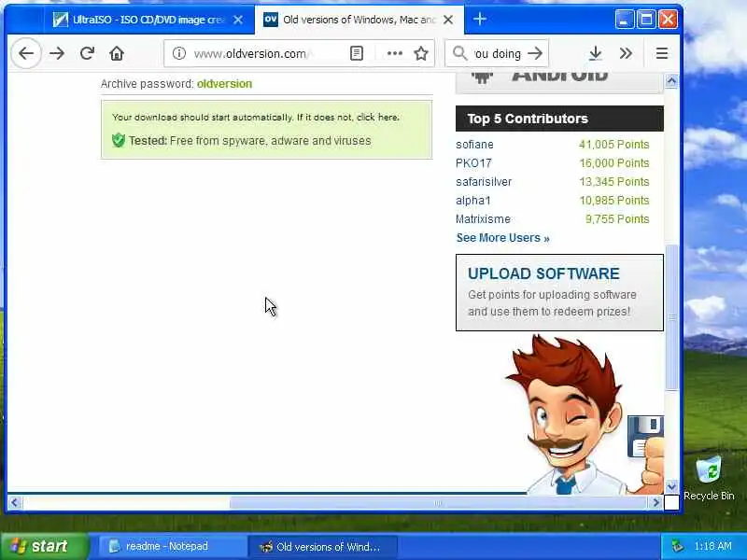Open contributor sofiane's profile
The height and width of the screenshot is (560, 747).
474,145
